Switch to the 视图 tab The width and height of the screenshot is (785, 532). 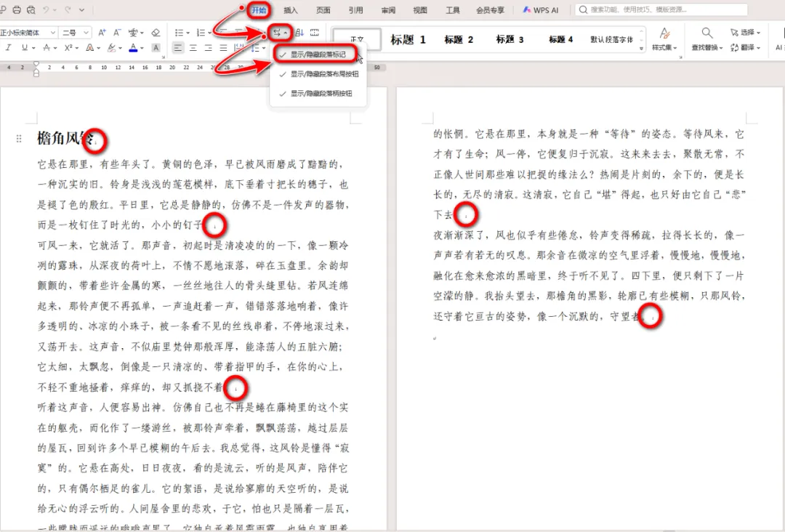click(420, 10)
